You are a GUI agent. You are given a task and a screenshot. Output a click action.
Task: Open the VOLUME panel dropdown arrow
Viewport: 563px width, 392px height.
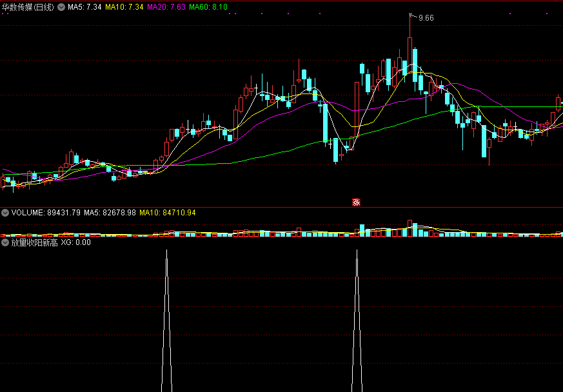pyautogui.click(x=5, y=213)
